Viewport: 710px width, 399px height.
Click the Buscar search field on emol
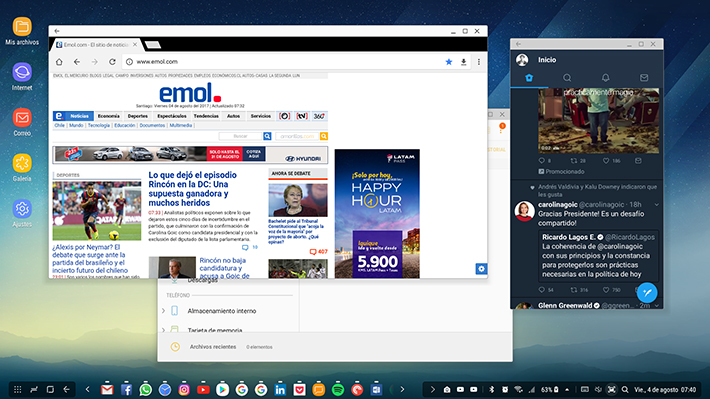[x=240, y=136]
